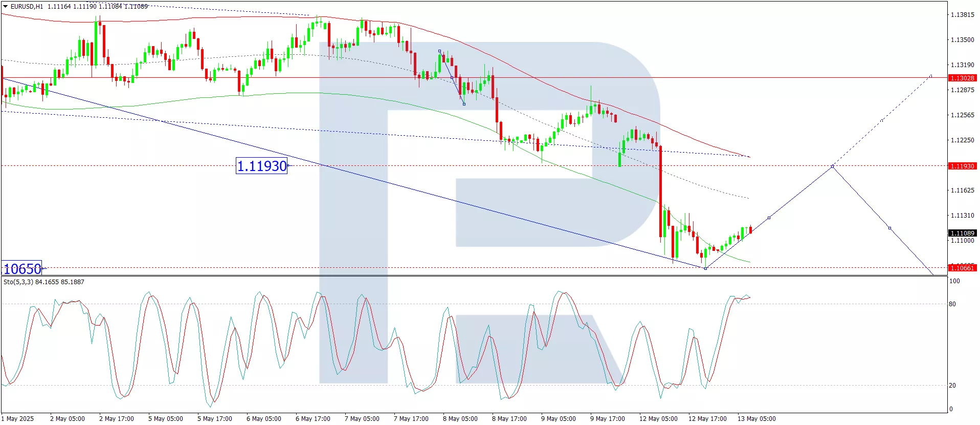The image size is (980, 425).
Task: Select trend line anchor at the chart low
Action: pos(705,268)
